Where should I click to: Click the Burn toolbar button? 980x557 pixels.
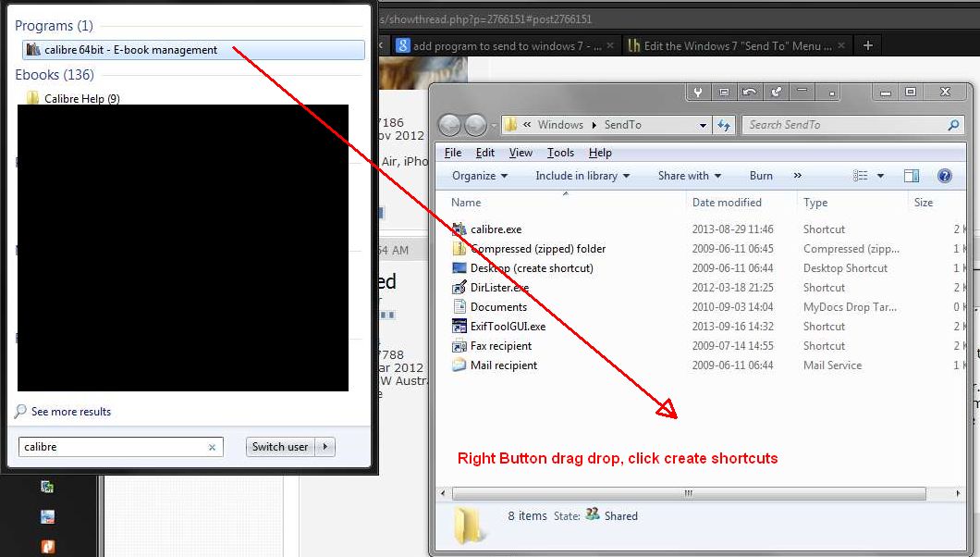761,176
